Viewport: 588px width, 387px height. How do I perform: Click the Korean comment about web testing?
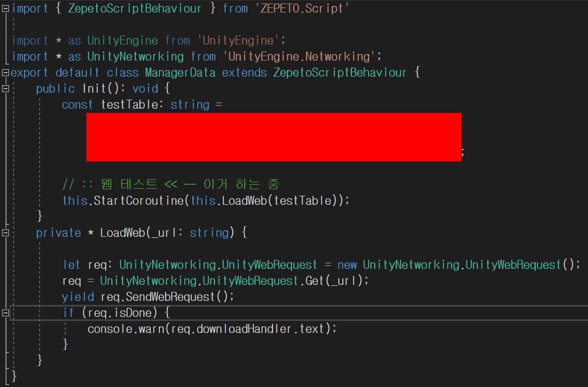[x=170, y=184]
